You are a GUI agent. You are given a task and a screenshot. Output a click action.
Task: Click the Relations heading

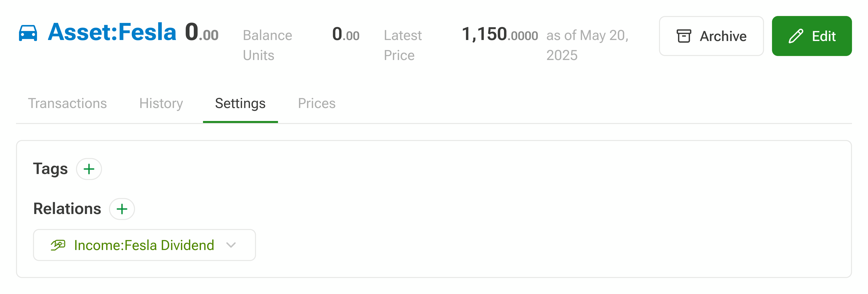click(67, 209)
